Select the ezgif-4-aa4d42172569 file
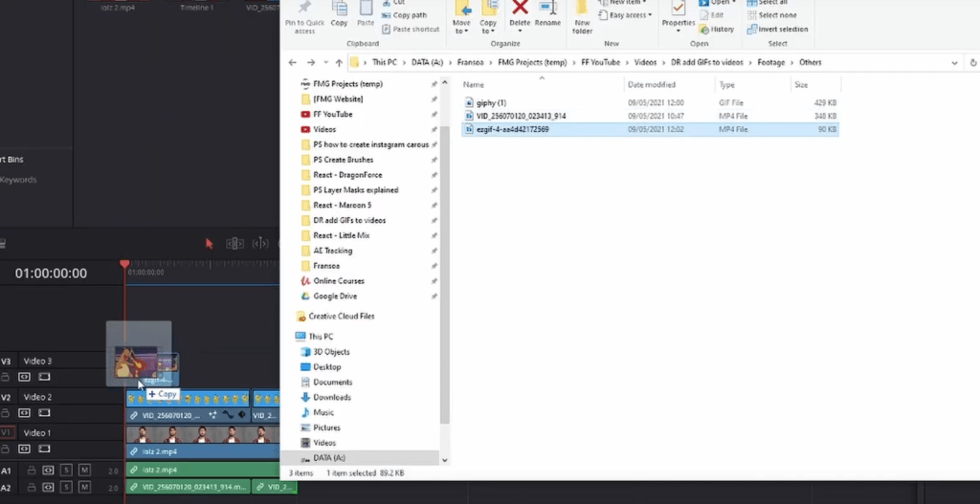The width and height of the screenshot is (980, 504). tap(650, 129)
